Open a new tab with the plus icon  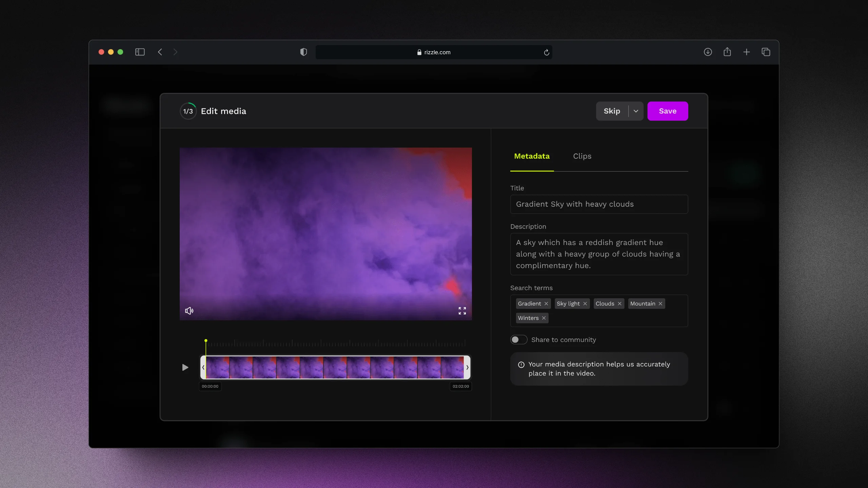click(746, 52)
